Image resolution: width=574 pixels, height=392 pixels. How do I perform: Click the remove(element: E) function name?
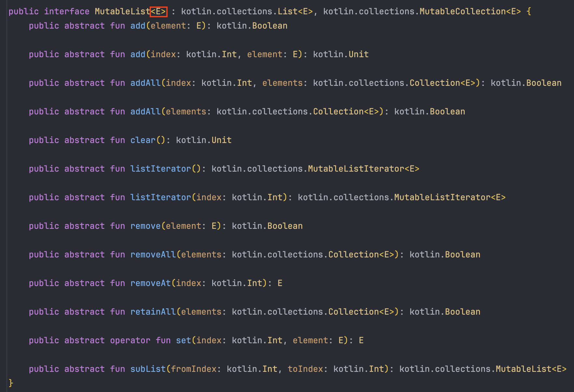click(145, 226)
